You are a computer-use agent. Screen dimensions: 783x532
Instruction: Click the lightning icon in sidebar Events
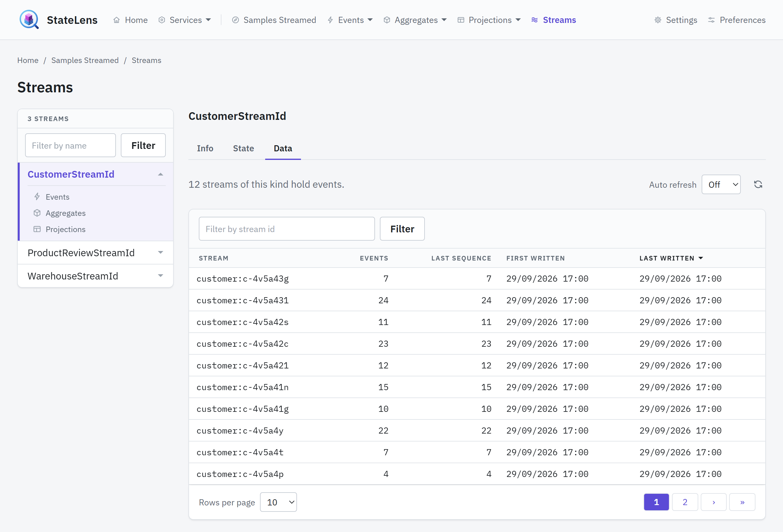(x=37, y=197)
